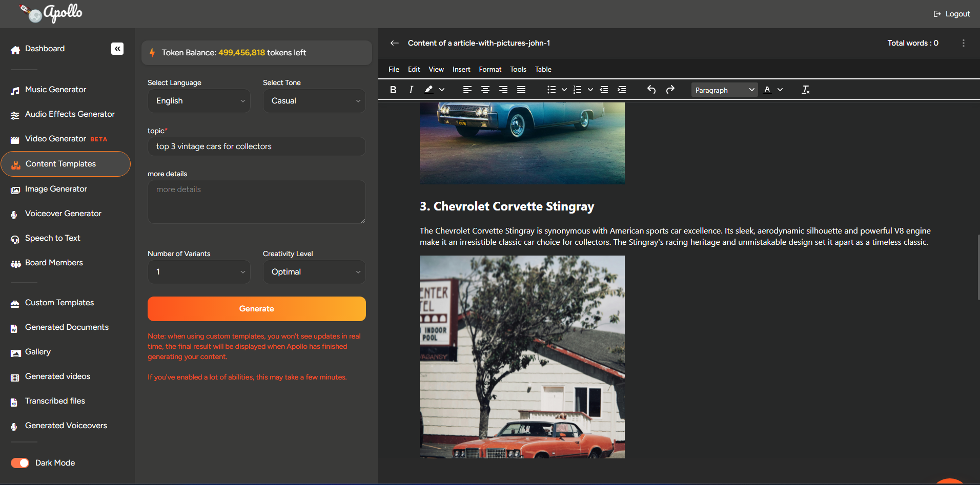Increase paragraph indent

point(622,90)
